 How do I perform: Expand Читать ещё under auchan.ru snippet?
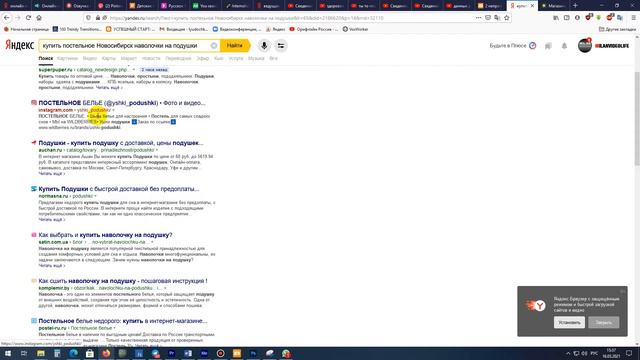[52, 173]
